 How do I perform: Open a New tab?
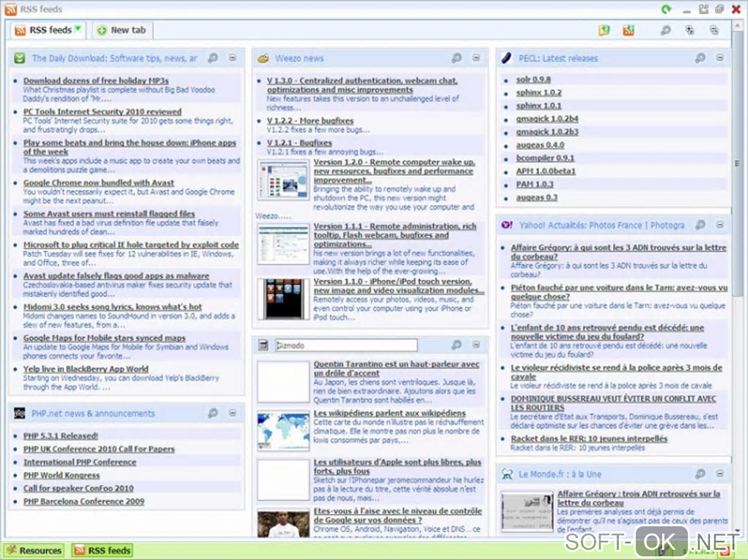122,30
